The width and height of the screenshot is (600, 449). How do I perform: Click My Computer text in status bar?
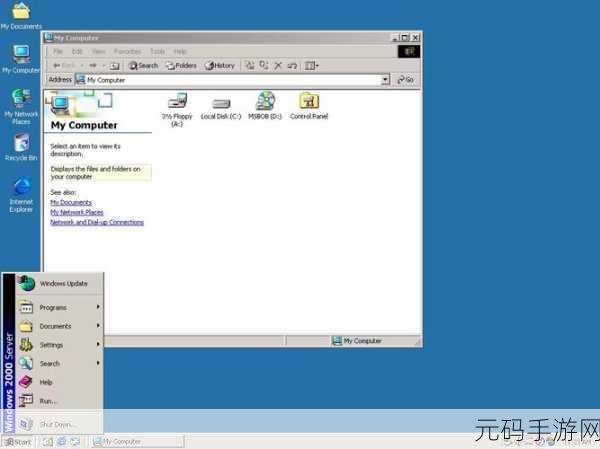tap(362, 341)
